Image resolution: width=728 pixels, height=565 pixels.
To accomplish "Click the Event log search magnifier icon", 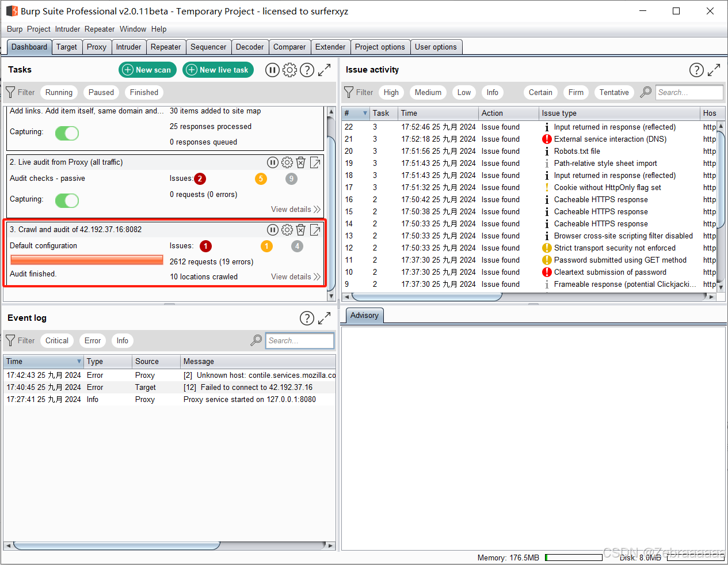I will pyautogui.click(x=256, y=340).
